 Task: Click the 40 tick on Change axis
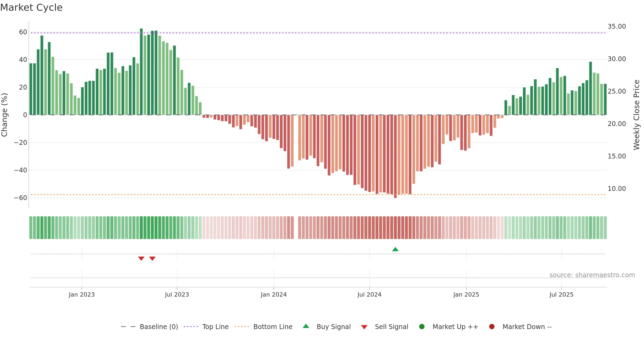coord(23,60)
